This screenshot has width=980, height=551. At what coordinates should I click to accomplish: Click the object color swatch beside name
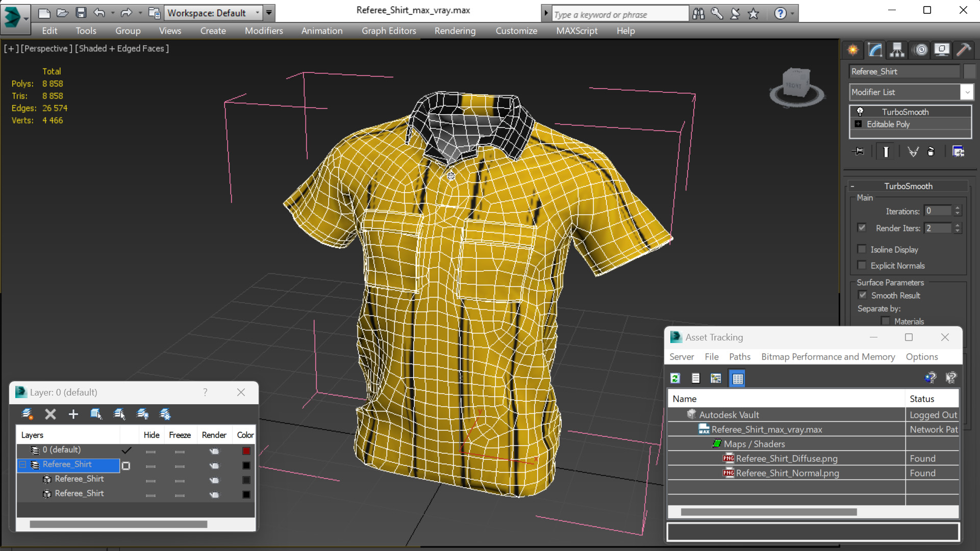coord(969,71)
